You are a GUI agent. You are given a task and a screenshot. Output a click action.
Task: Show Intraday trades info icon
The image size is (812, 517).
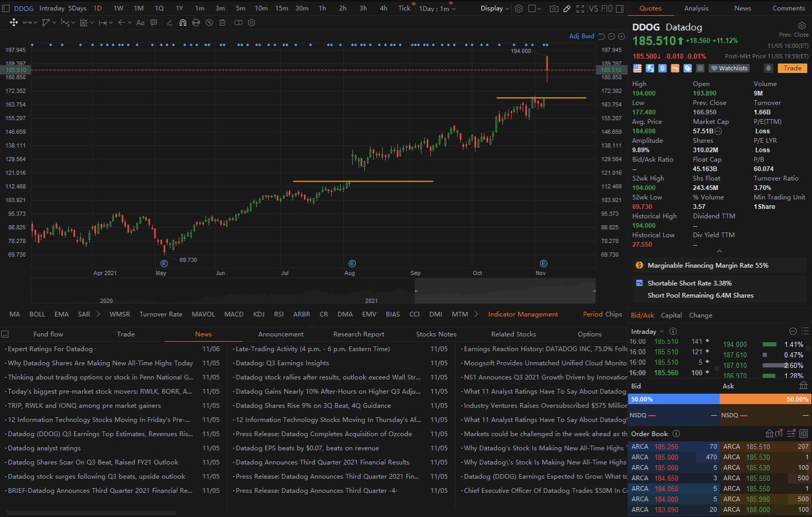point(673,331)
